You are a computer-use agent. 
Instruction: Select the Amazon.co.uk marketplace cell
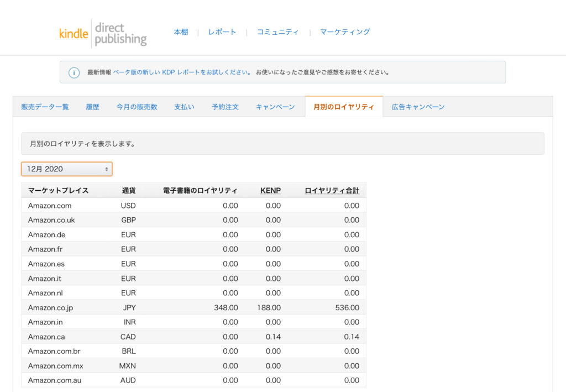click(x=51, y=220)
